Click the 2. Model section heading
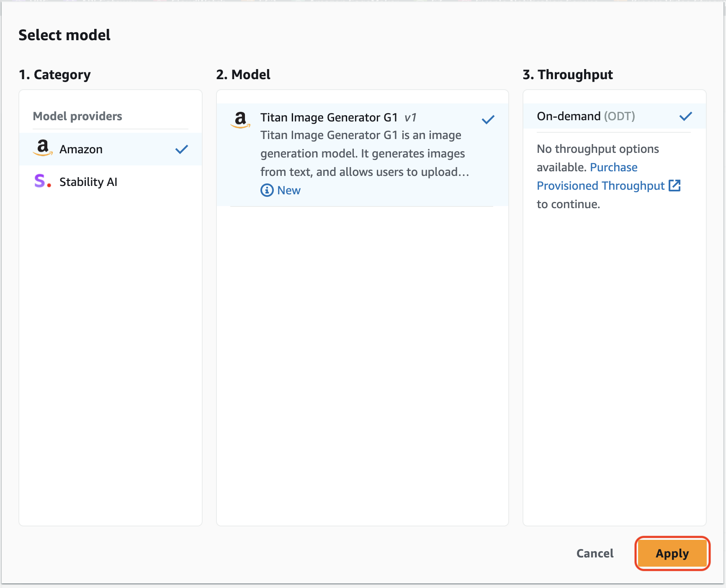The image size is (726, 588). 243,75
